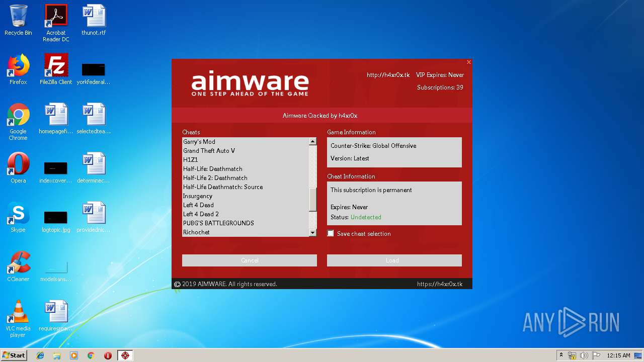Select Left 4 Dead entry
The image size is (644, 362).
point(245,205)
